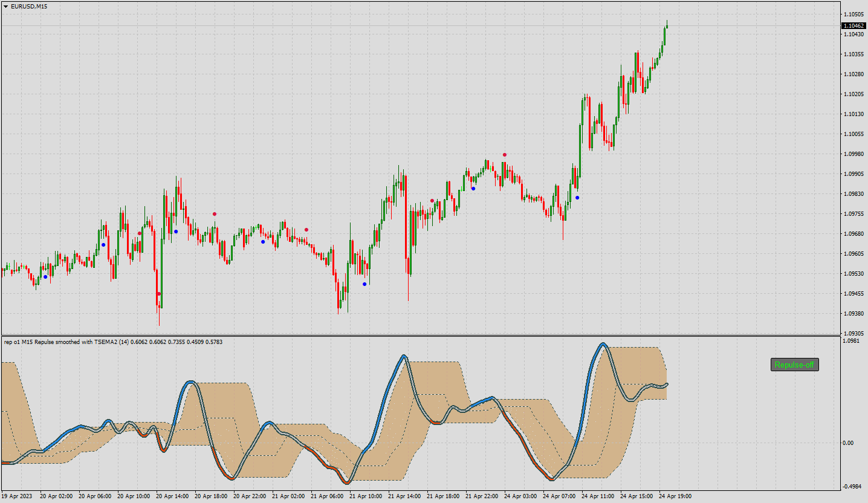Click the blue signal dot near the 1.09530 level
Viewport: 868px width, 503px height.
[x=364, y=284]
